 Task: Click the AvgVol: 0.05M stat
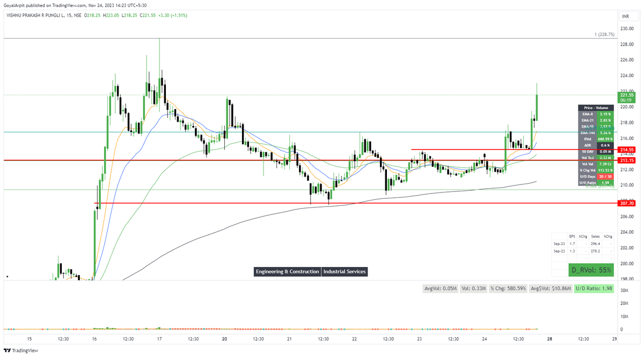tap(441, 288)
